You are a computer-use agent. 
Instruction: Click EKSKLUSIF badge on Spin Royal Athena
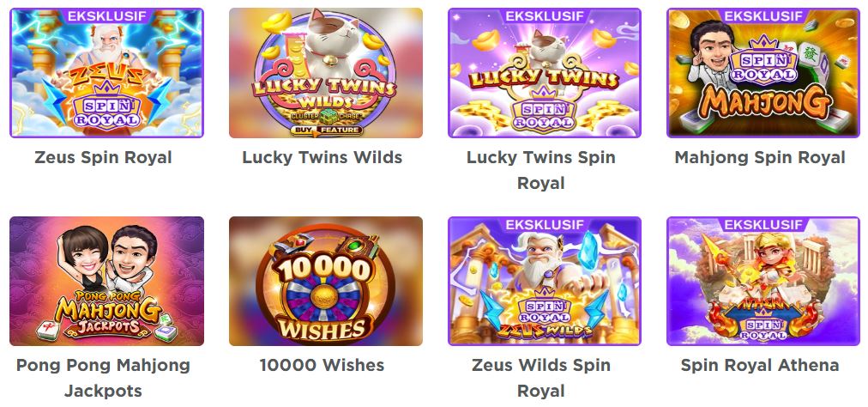tap(764, 225)
